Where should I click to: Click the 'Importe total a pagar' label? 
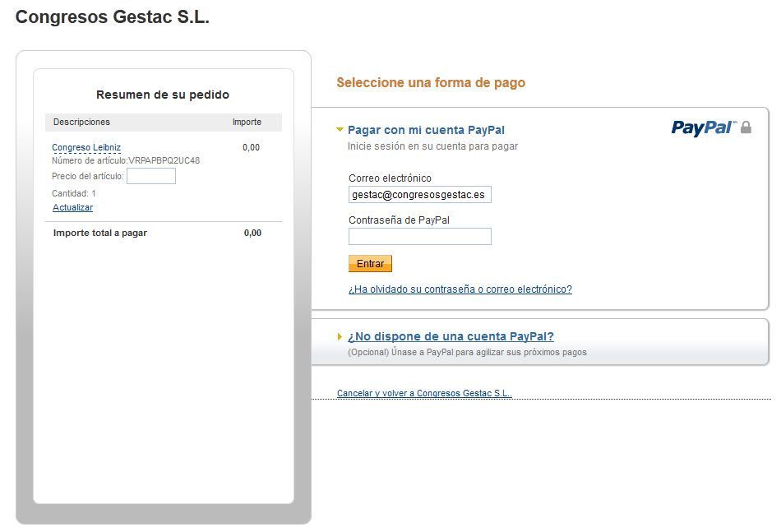100,233
